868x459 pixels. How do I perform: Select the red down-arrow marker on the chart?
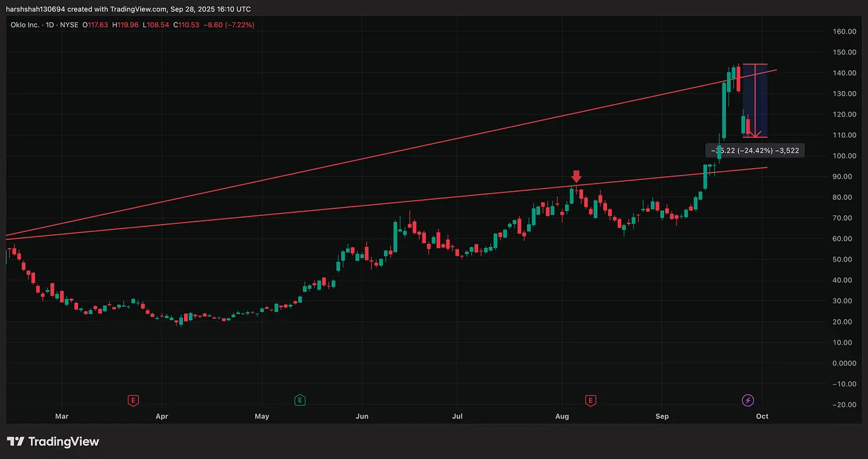coord(577,176)
